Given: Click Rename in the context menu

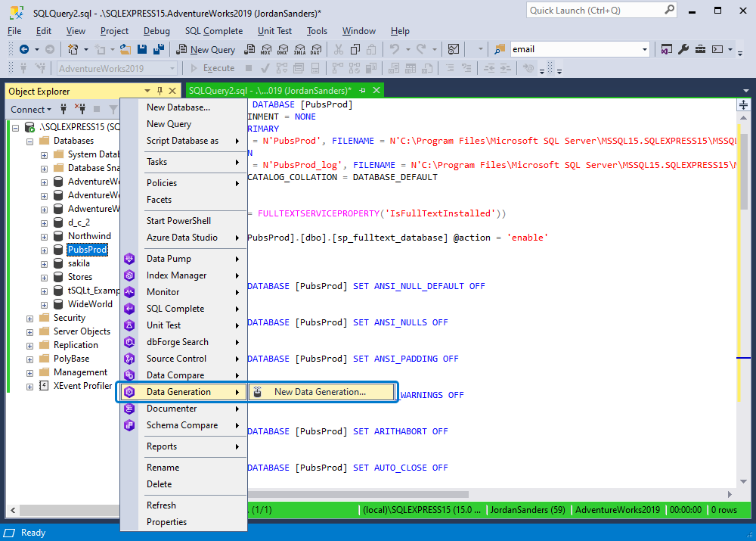Looking at the screenshot, I should click(163, 468).
